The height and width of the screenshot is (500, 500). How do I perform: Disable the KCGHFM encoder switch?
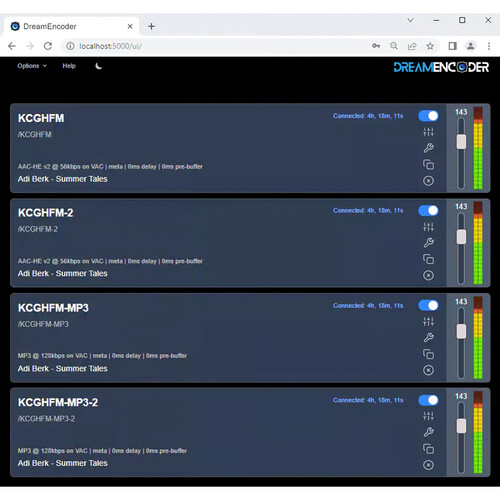[x=428, y=116]
